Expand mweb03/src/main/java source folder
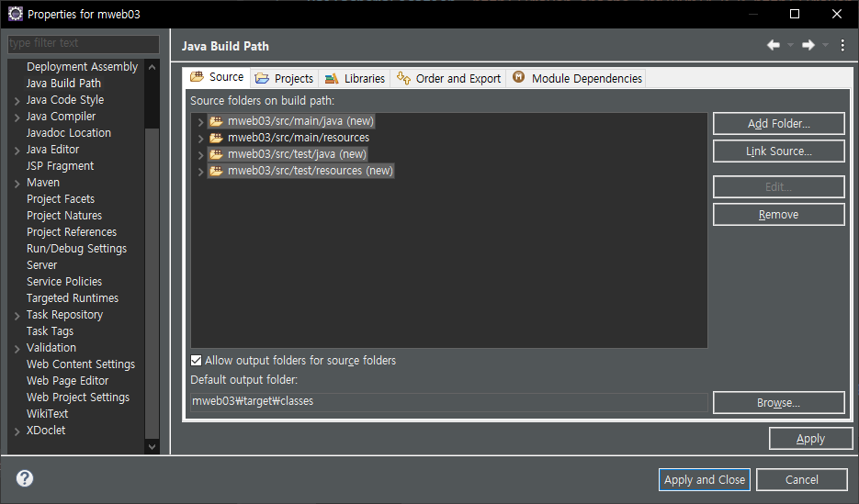Screen dimensions: 859x504 [200, 121]
